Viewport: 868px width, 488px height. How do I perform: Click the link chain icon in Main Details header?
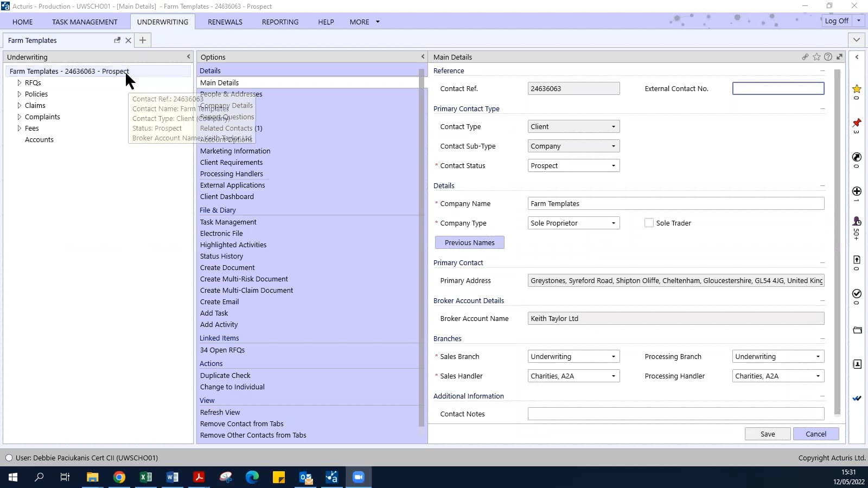pyautogui.click(x=805, y=57)
